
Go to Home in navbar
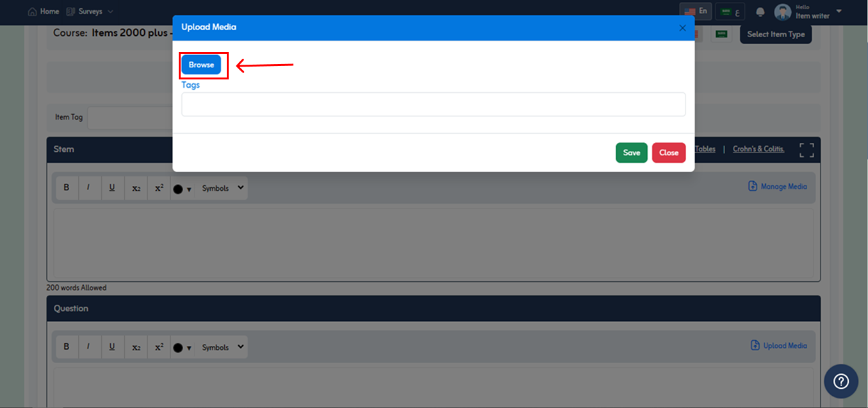tap(44, 12)
